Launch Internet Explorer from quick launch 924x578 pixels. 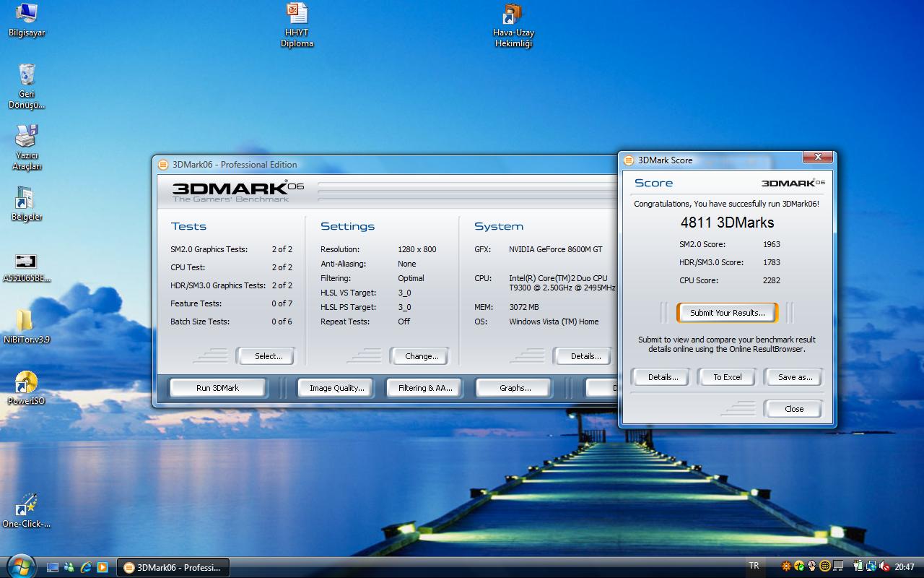point(86,567)
